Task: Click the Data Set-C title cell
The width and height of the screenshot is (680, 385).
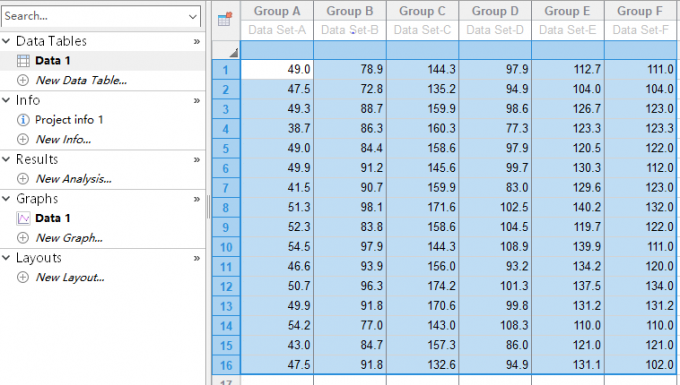Action: (x=422, y=30)
